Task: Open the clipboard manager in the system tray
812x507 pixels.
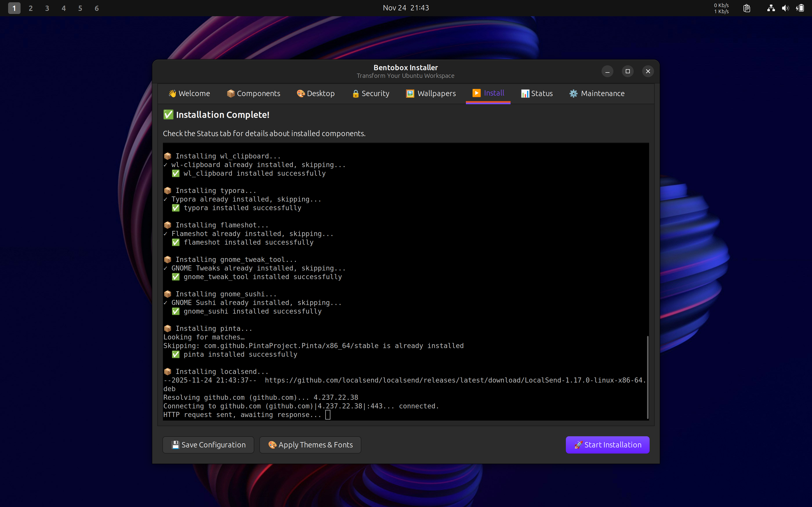Action: [747, 8]
